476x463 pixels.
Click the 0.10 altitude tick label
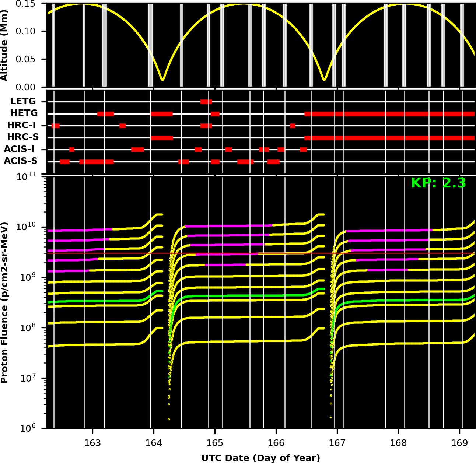25,31
